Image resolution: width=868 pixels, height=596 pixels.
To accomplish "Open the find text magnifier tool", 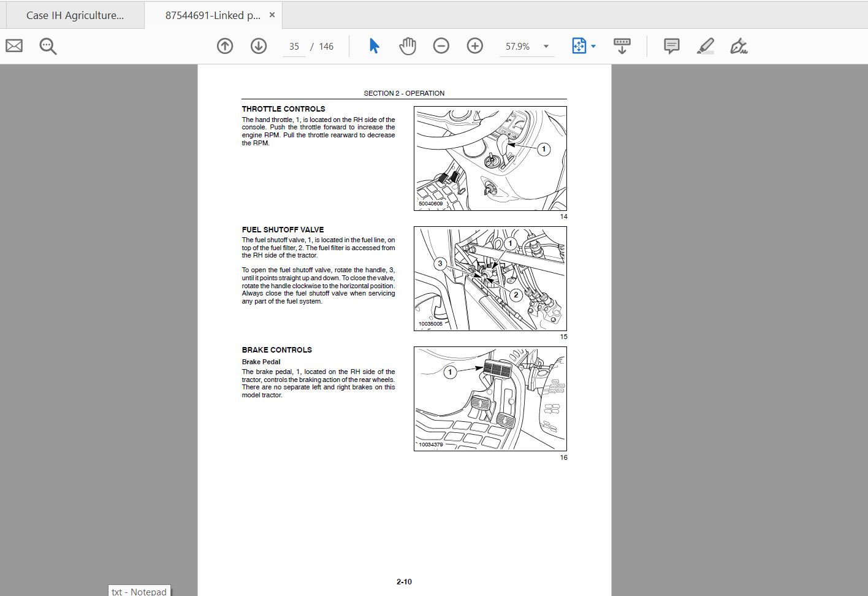I will point(48,46).
